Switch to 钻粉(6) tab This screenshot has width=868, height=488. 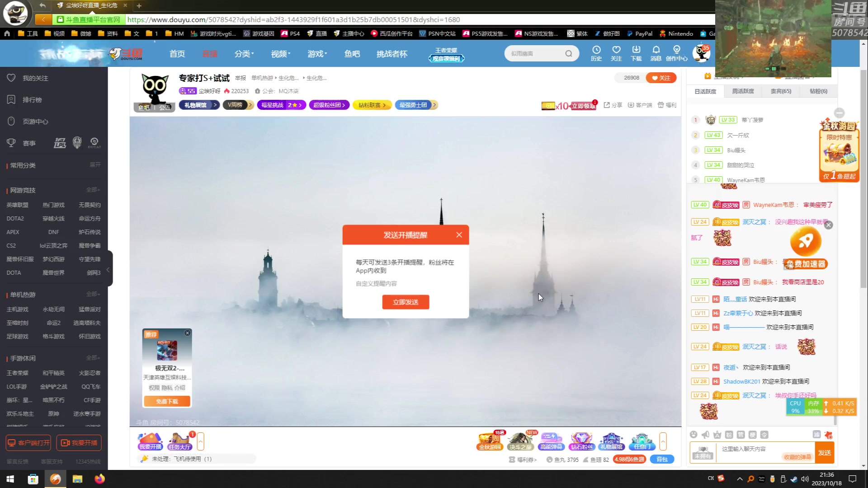(818, 91)
